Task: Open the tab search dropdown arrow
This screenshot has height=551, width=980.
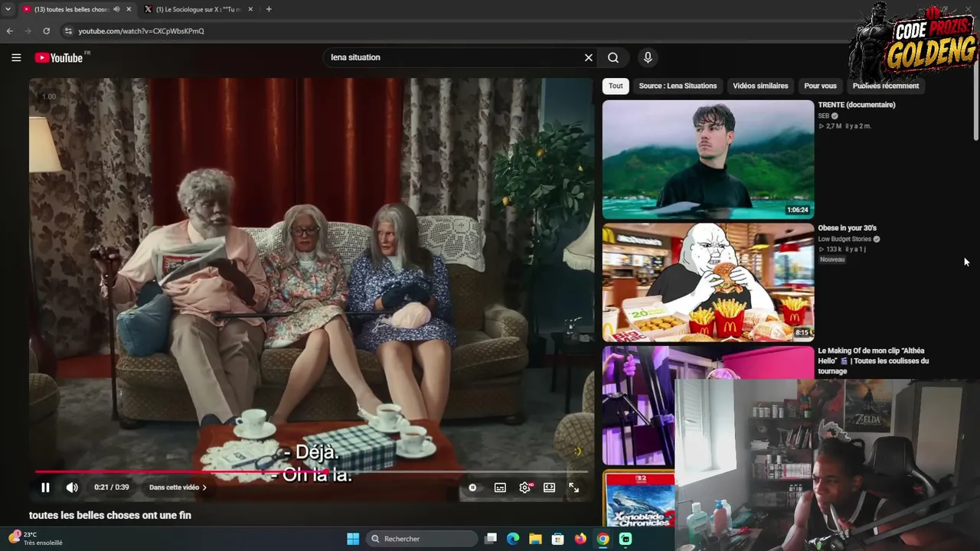Action: pyautogui.click(x=8, y=9)
